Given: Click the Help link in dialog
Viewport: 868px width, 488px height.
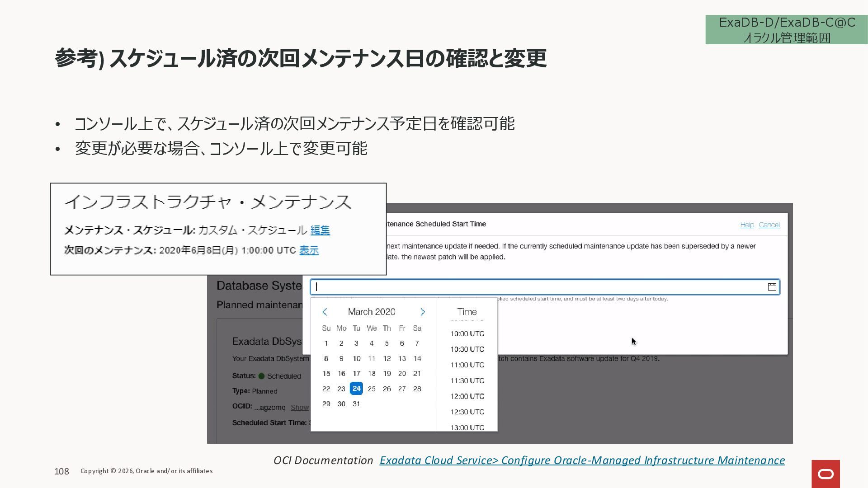Looking at the screenshot, I should tap(747, 225).
